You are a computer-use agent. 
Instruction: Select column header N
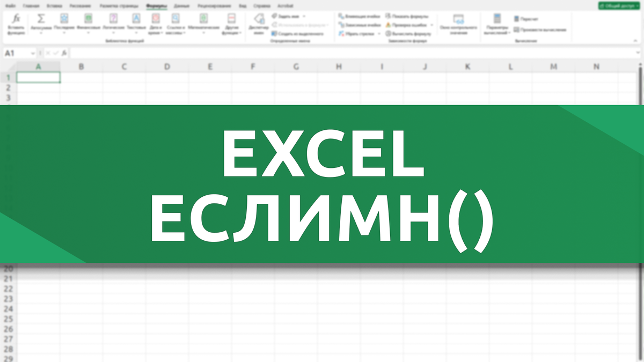(596, 67)
